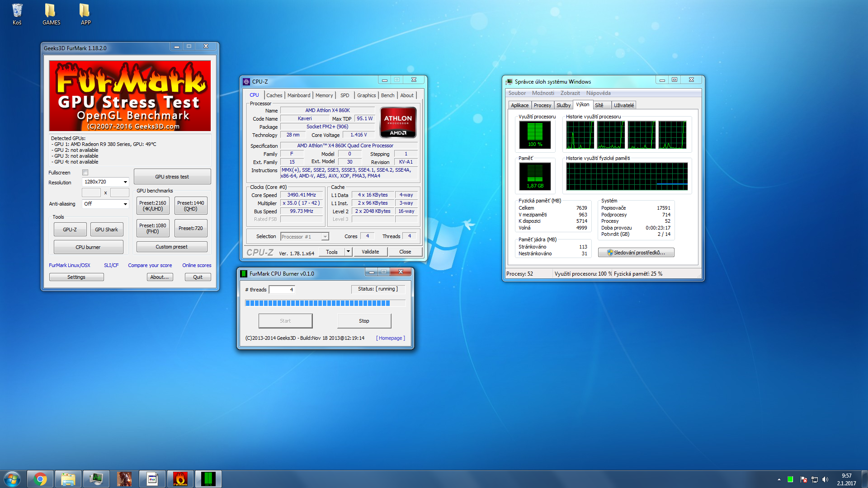Run Preset:1440 (QHD) benchmark
The width and height of the screenshot is (868, 488).
191,206
